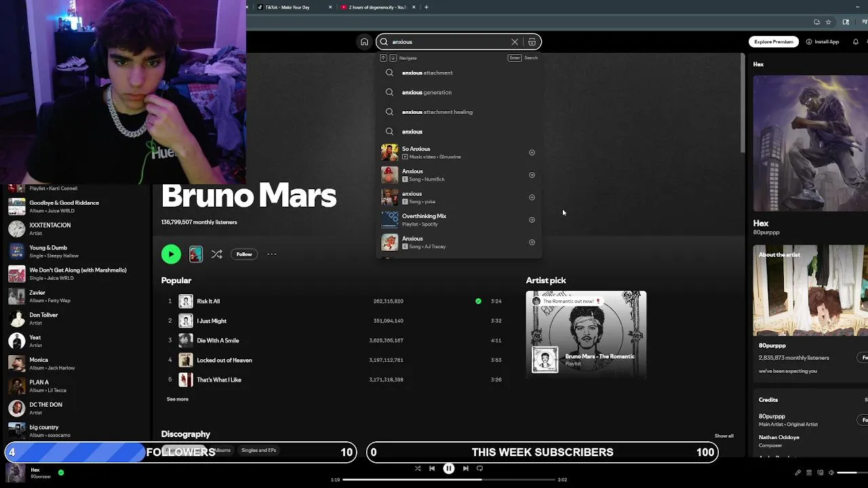Add anxious by yuke to library

click(x=532, y=197)
